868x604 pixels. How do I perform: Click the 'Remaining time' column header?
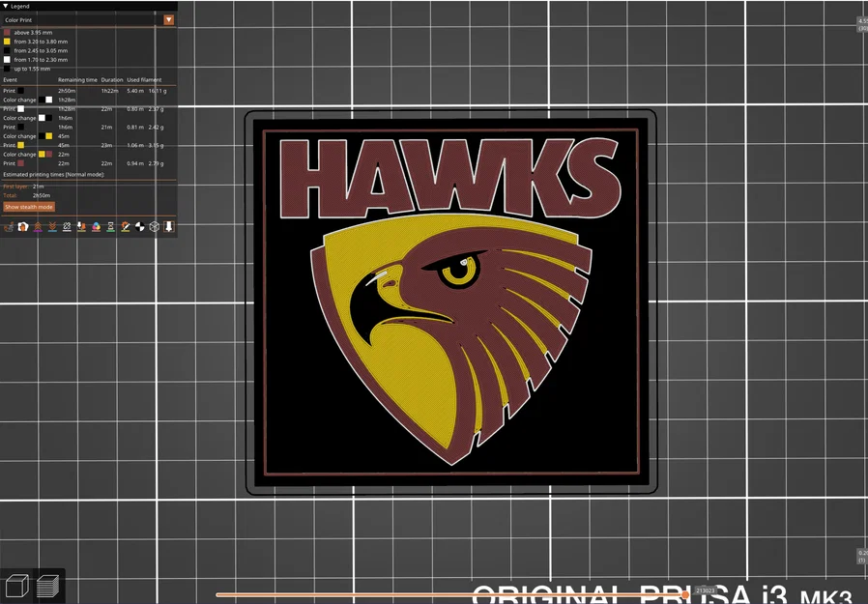click(x=77, y=79)
